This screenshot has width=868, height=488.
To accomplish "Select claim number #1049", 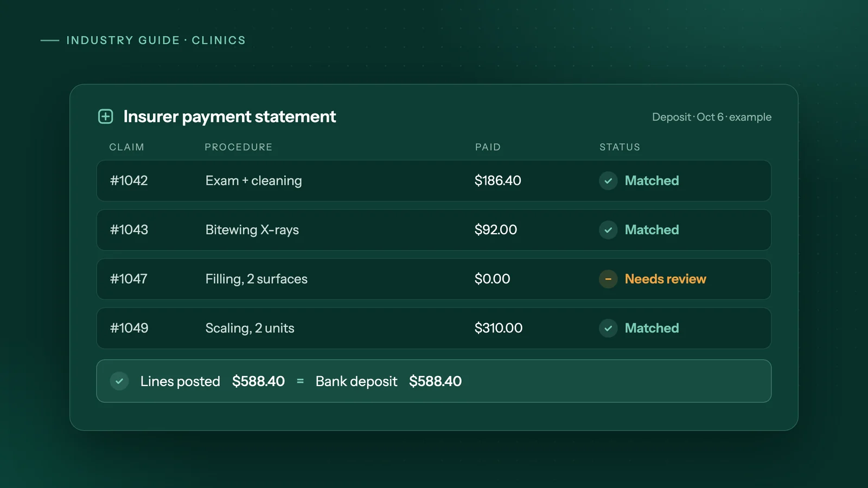I will click(129, 328).
